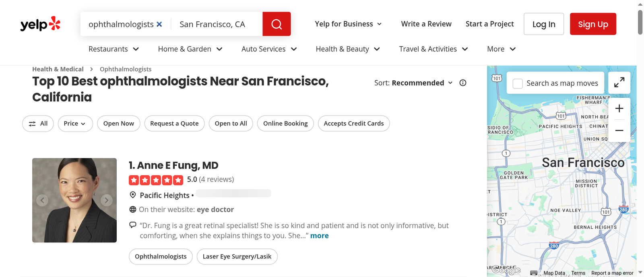Toggle the Accepts Credit Cards filter
This screenshot has width=644, height=277.
point(354,123)
